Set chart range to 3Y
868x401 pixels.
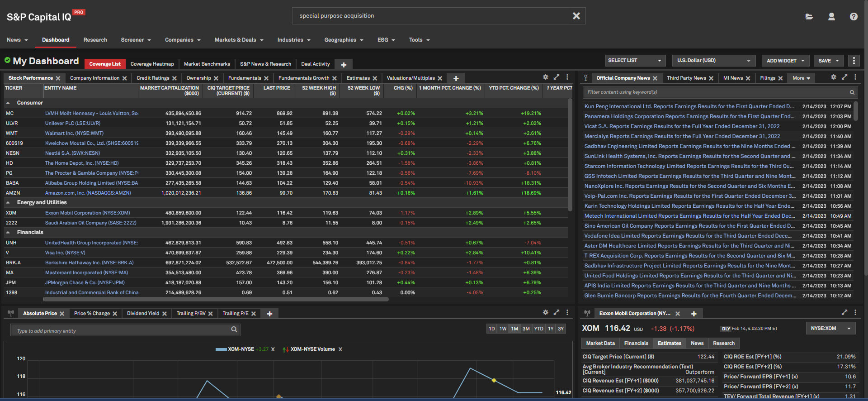point(561,329)
